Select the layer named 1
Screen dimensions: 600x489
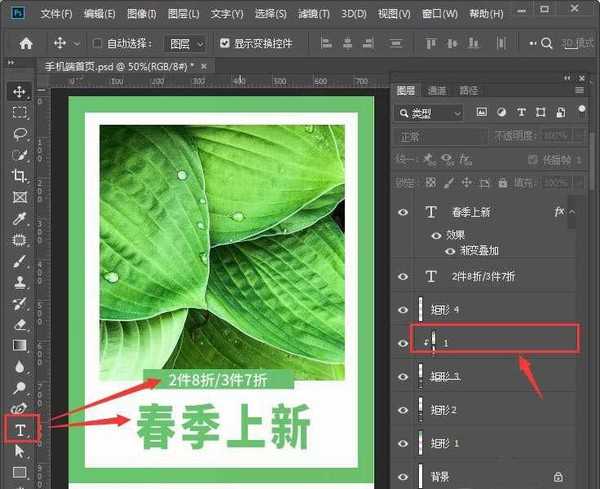(x=500, y=342)
